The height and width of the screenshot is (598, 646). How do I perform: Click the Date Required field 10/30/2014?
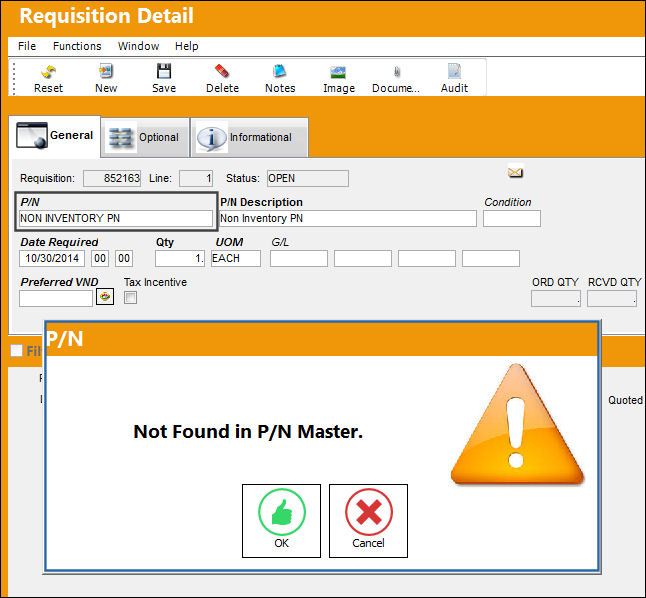[52, 258]
